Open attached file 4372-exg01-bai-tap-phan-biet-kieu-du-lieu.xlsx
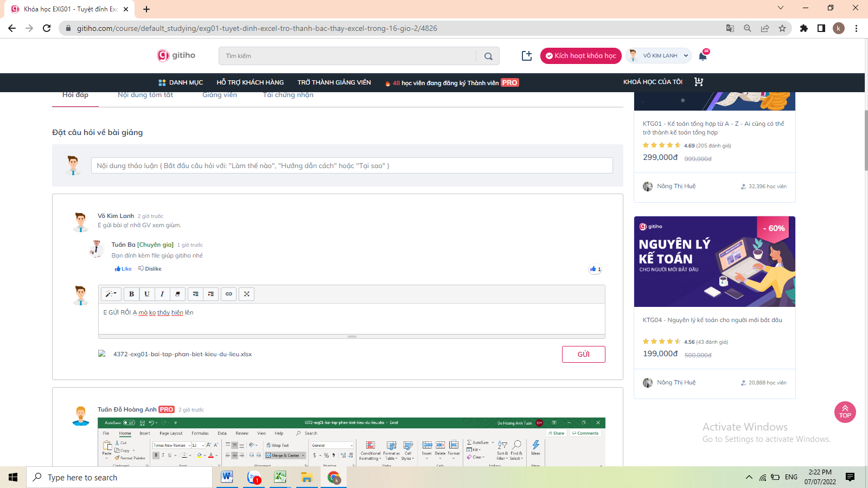The image size is (868, 488). coord(182,354)
